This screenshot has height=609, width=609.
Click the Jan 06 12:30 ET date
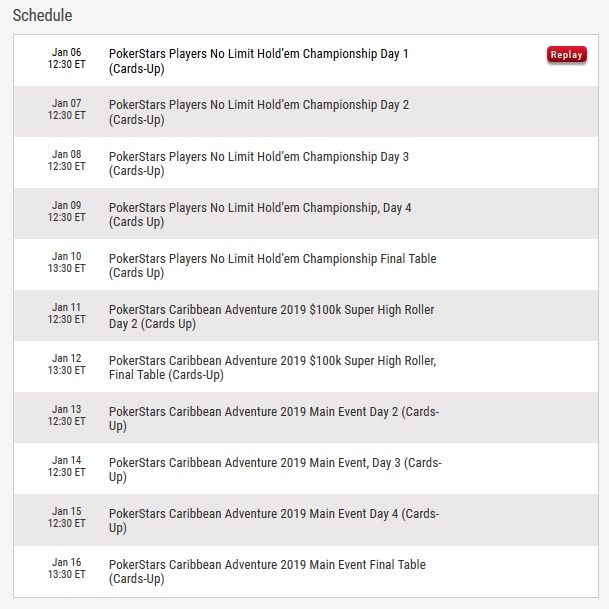[66, 58]
